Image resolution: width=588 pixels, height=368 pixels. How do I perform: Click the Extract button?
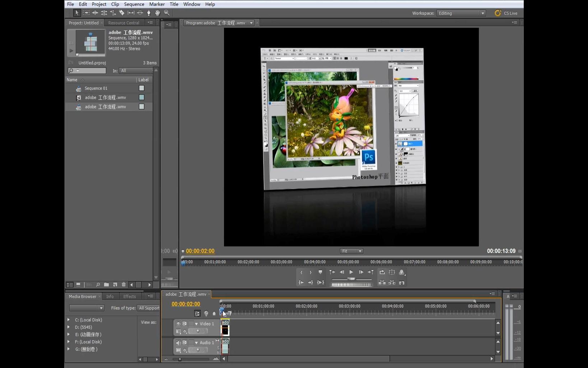tap(392, 283)
